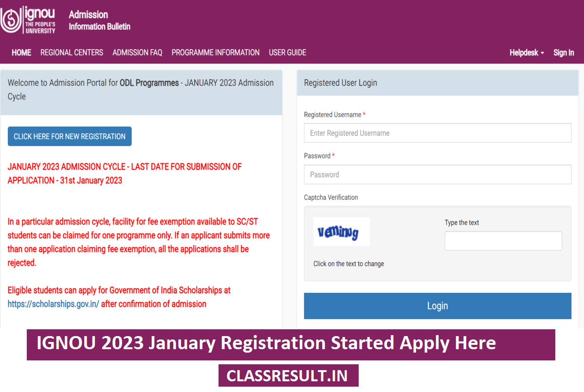The height and width of the screenshot is (392, 584).
Task: Click the Sign In link
Action: (564, 53)
